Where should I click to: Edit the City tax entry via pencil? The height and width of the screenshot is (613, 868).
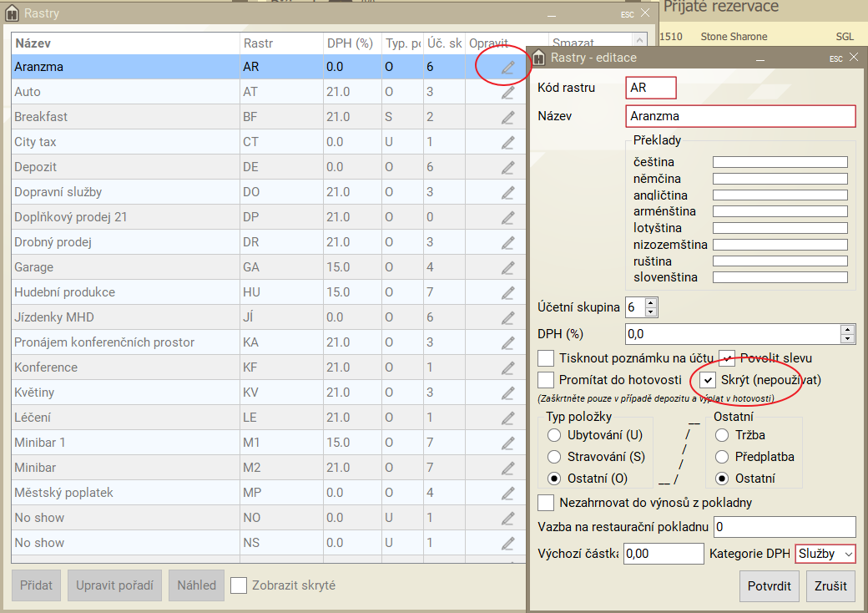click(507, 143)
